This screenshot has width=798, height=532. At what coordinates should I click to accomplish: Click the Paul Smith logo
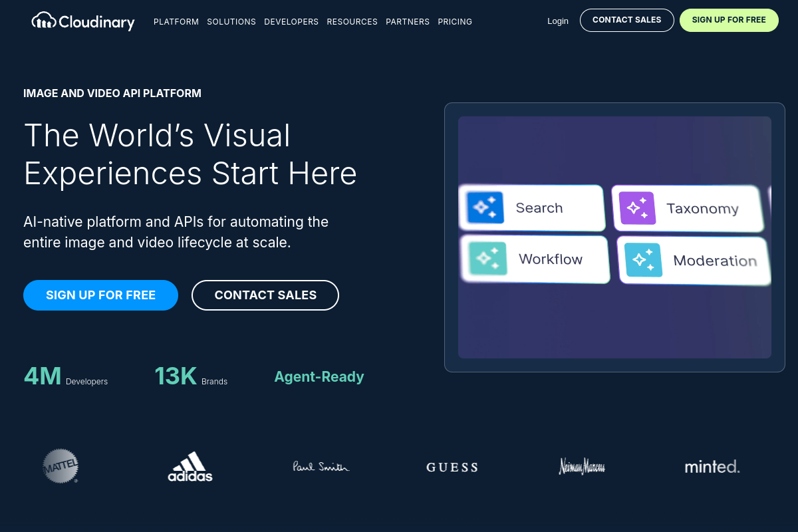pos(321,466)
